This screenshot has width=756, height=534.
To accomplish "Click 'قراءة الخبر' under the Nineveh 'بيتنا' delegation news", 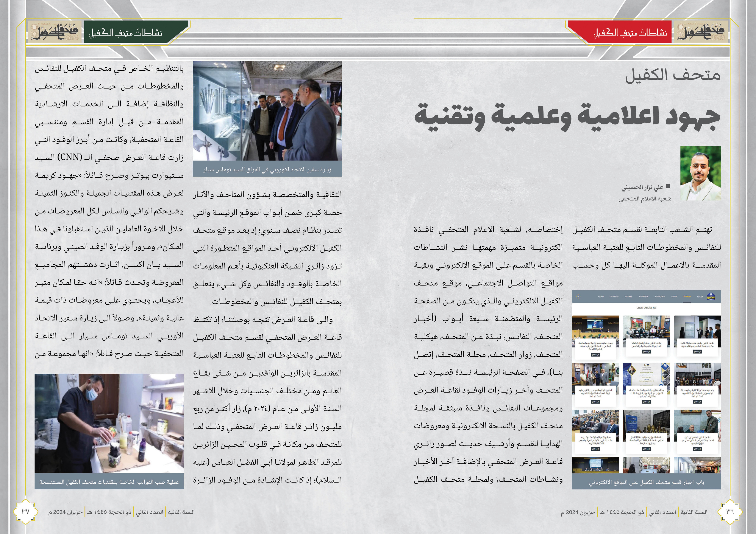I will pyautogui.click(x=697, y=402).
